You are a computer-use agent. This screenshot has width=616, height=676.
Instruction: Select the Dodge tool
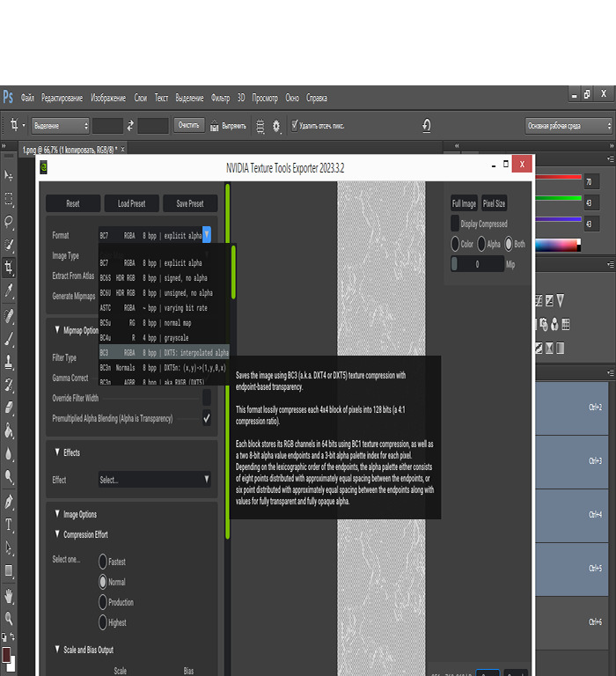click(x=9, y=477)
